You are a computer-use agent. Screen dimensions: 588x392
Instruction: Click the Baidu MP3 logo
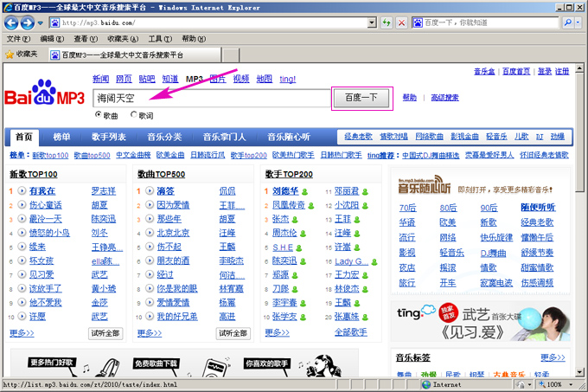(44, 93)
